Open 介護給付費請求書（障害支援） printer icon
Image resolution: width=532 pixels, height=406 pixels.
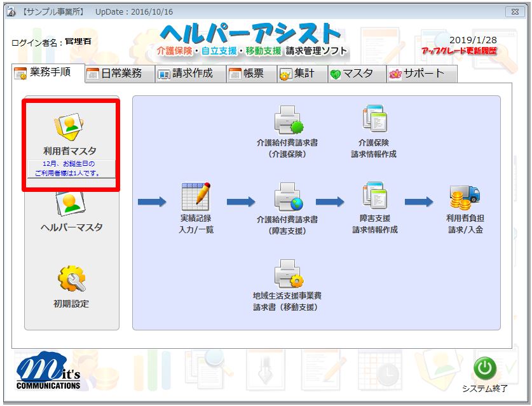287,197
